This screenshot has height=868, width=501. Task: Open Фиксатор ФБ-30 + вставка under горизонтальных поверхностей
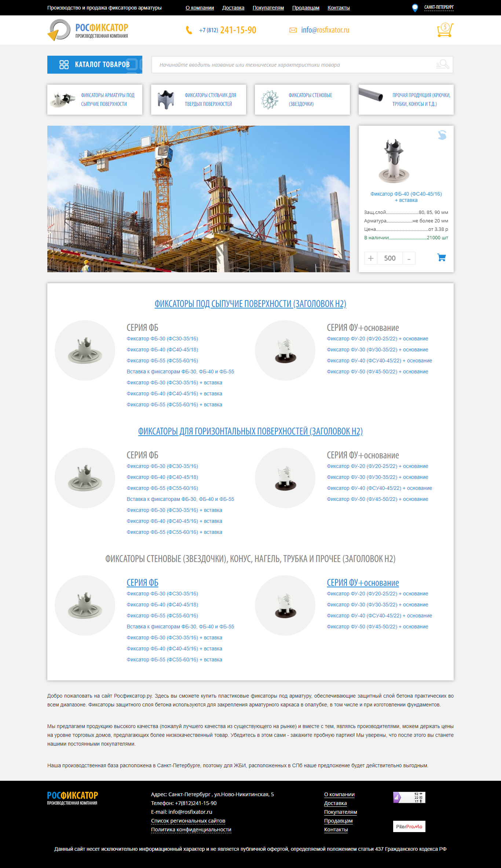tap(175, 510)
